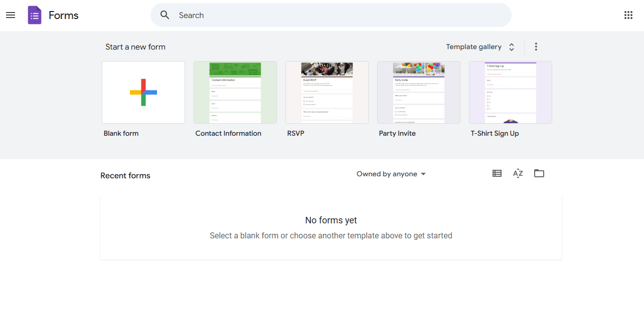The height and width of the screenshot is (317, 644).
Task: Open the Google apps grid launcher
Action: (x=628, y=15)
